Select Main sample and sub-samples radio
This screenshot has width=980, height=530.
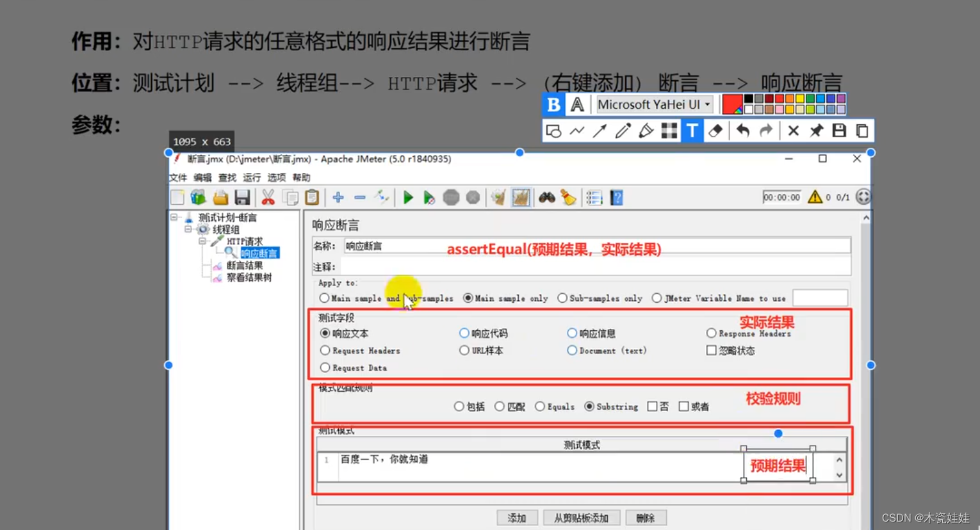(324, 298)
